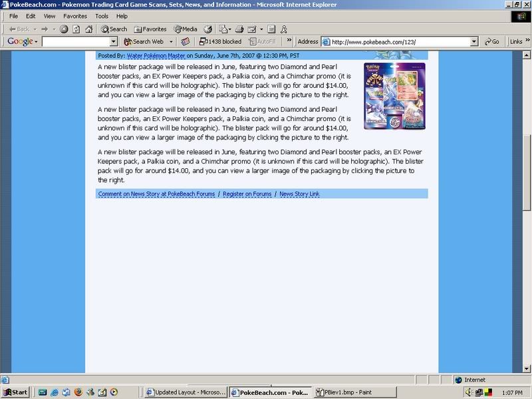Image resolution: width=532 pixels, height=399 pixels.
Task: Open the History icon in the toolbar
Action: click(x=207, y=29)
